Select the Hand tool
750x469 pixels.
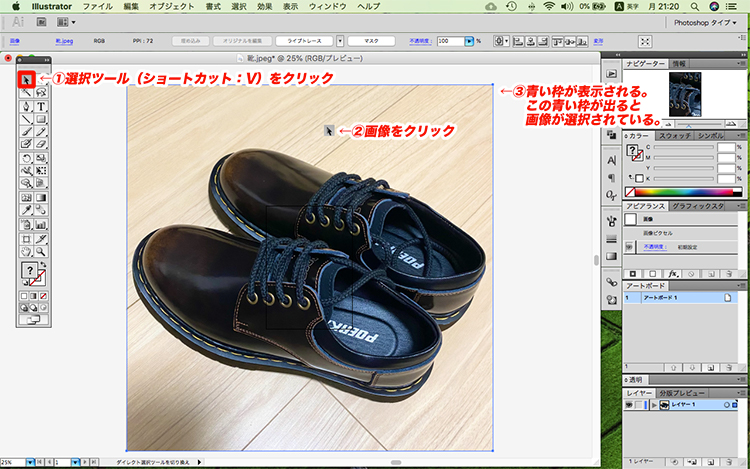point(26,254)
